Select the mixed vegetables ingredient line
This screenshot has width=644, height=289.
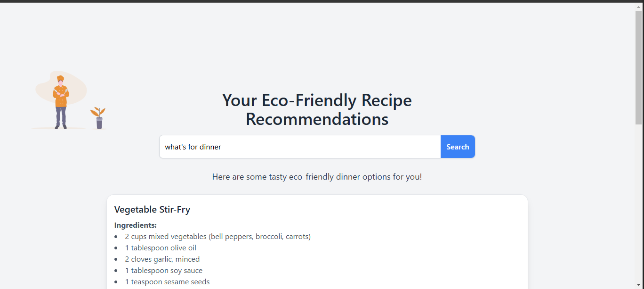pos(217,236)
